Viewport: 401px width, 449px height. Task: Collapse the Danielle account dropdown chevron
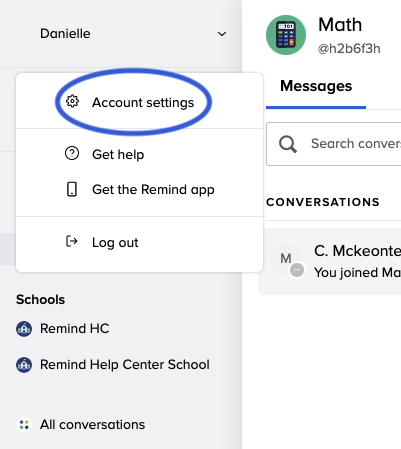222,34
